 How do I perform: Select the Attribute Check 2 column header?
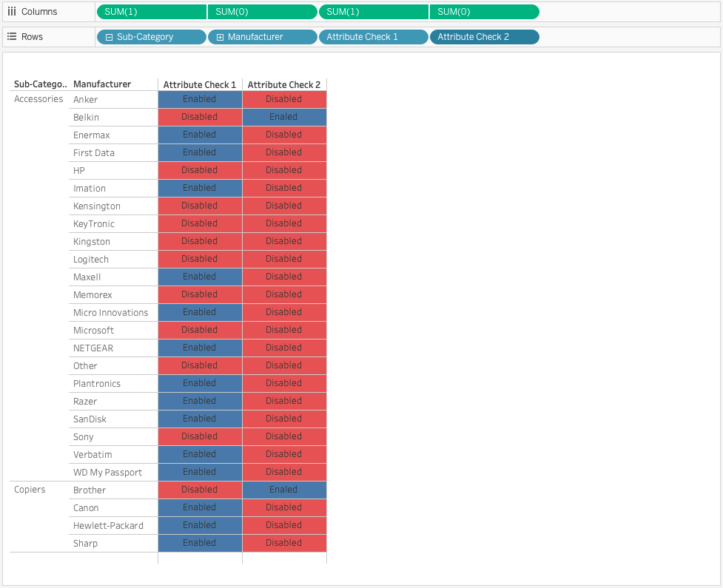[x=284, y=85]
